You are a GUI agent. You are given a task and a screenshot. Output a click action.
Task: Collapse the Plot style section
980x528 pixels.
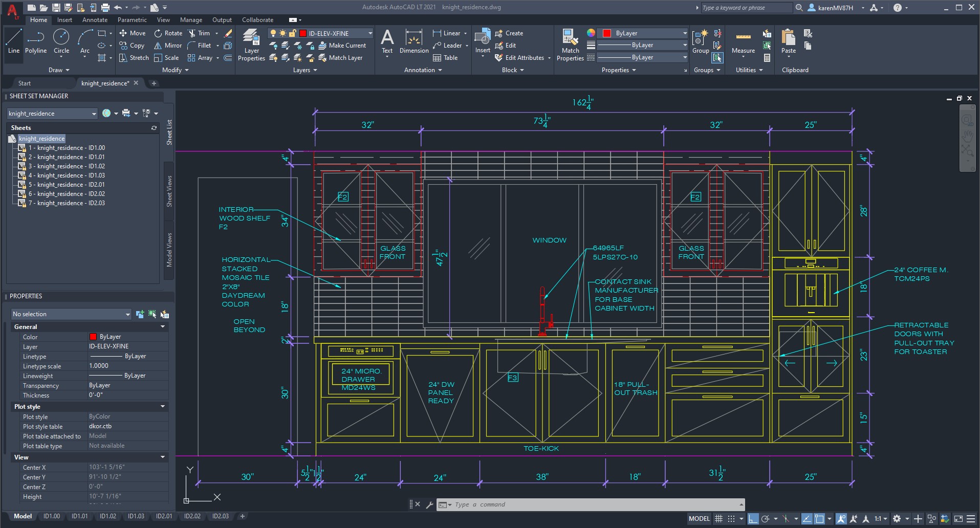[163, 406]
